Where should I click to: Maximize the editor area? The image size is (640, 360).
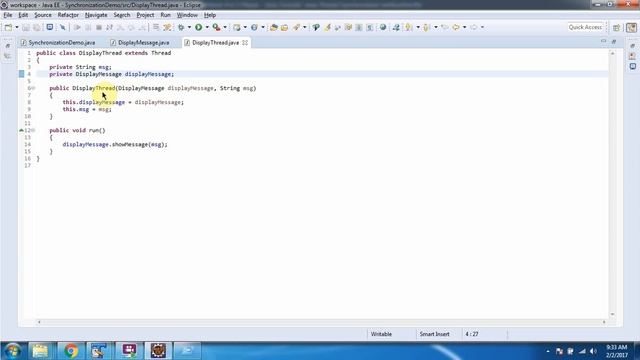[x=614, y=41]
